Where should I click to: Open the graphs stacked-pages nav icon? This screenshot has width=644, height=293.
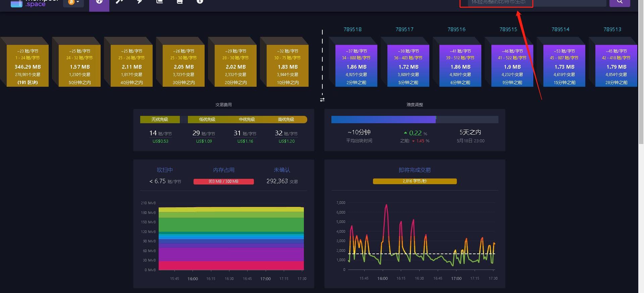click(160, 2)
